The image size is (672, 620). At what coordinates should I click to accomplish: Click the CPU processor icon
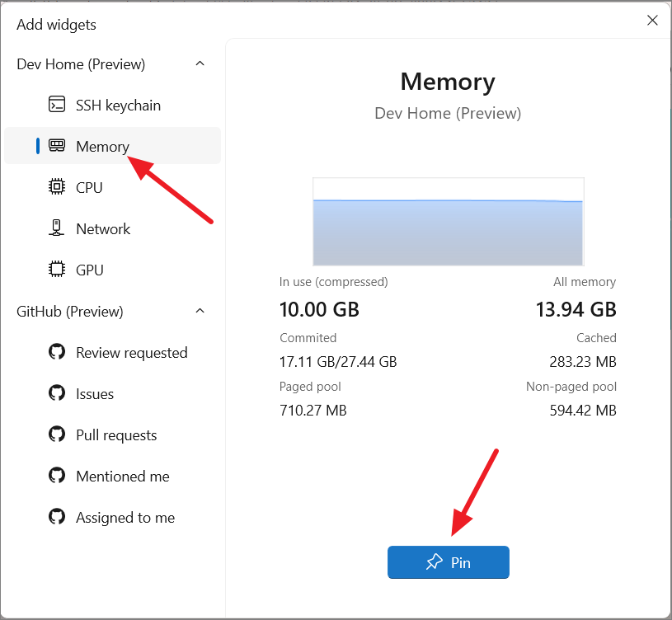[57, 187]
